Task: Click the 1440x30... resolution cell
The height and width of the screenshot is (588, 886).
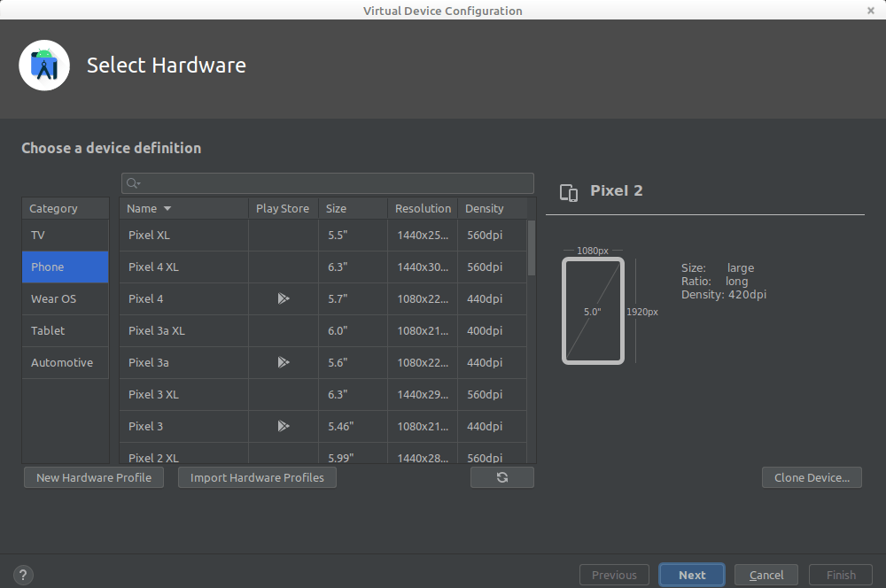Action: [423, 267]
